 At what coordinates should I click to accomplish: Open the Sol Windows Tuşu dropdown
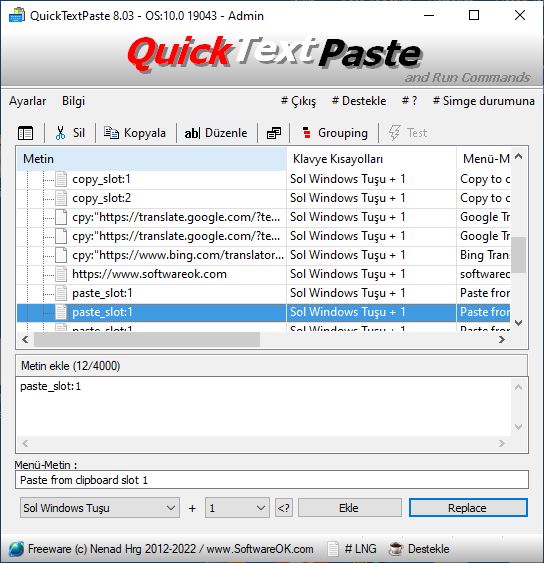pos(100,508)
